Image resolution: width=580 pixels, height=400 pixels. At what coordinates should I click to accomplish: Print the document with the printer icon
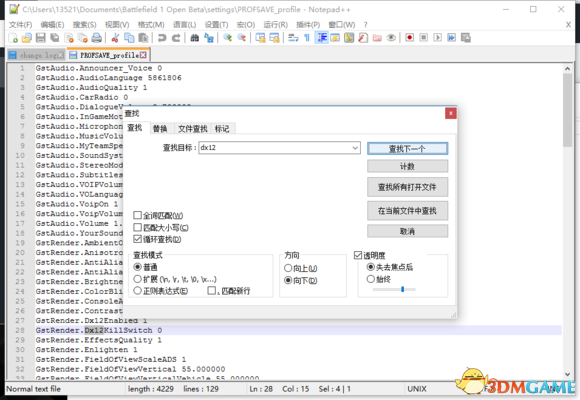point(97,38)
